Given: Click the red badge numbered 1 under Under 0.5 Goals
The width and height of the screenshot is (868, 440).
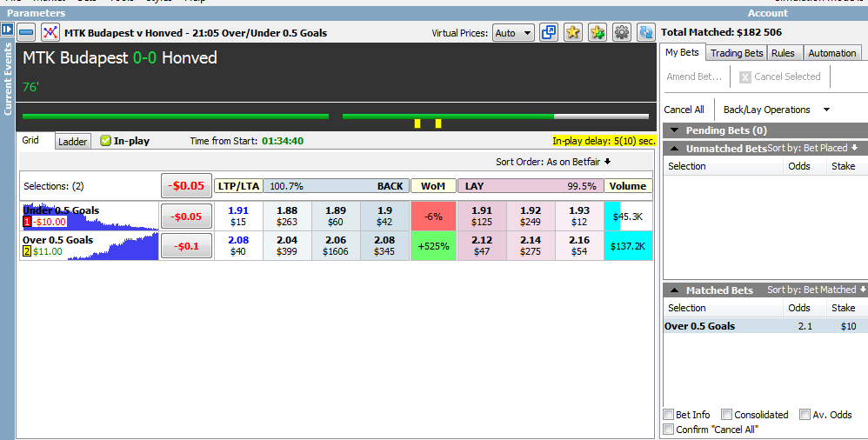Looking at the screenshot, I should pyautogui.click(x=27, y=222).
